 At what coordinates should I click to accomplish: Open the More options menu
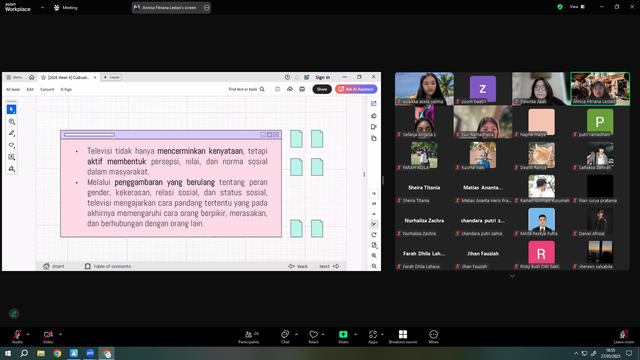coord(433,337)
